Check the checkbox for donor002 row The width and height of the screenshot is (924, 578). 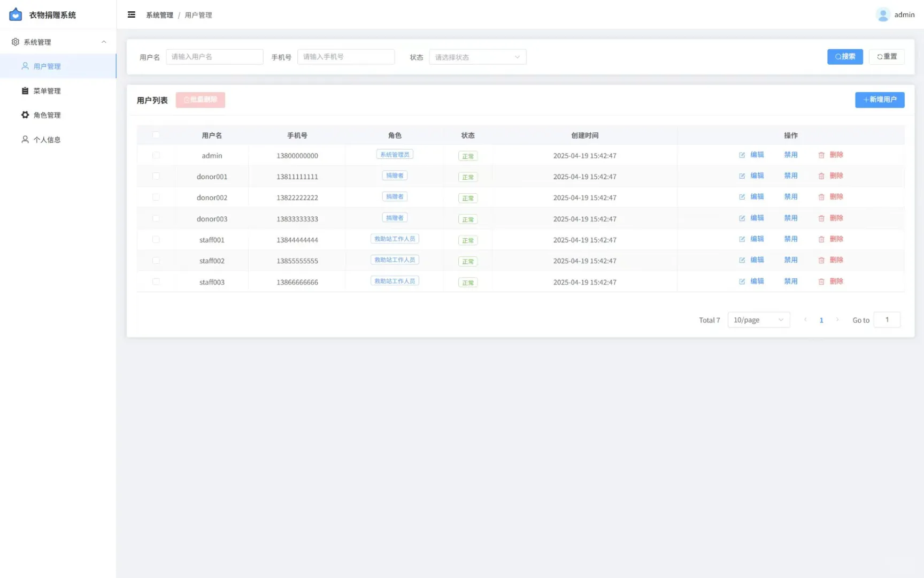156,197
